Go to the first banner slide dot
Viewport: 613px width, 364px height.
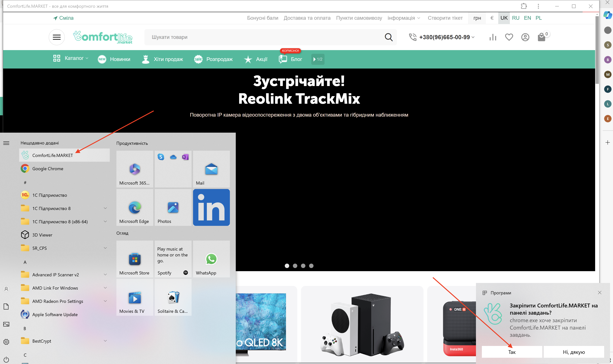click(x=287, y=266)
